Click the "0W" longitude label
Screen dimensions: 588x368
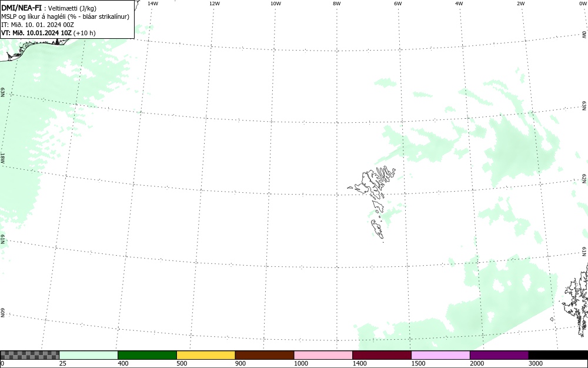(x=583, y=4)
